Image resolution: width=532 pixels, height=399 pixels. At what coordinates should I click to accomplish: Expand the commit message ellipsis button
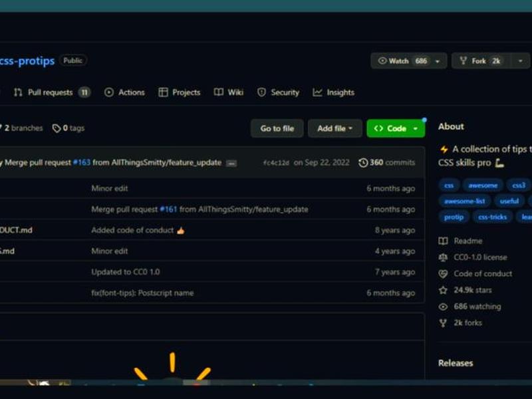click(x=231, y=164)
